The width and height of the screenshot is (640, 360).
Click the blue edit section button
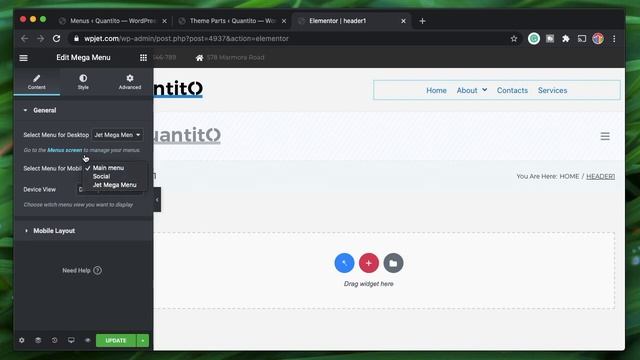(x=344, y=263)
